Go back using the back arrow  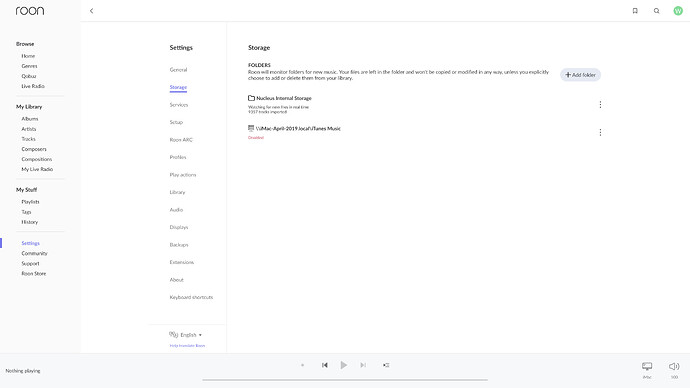pos(92,11)
